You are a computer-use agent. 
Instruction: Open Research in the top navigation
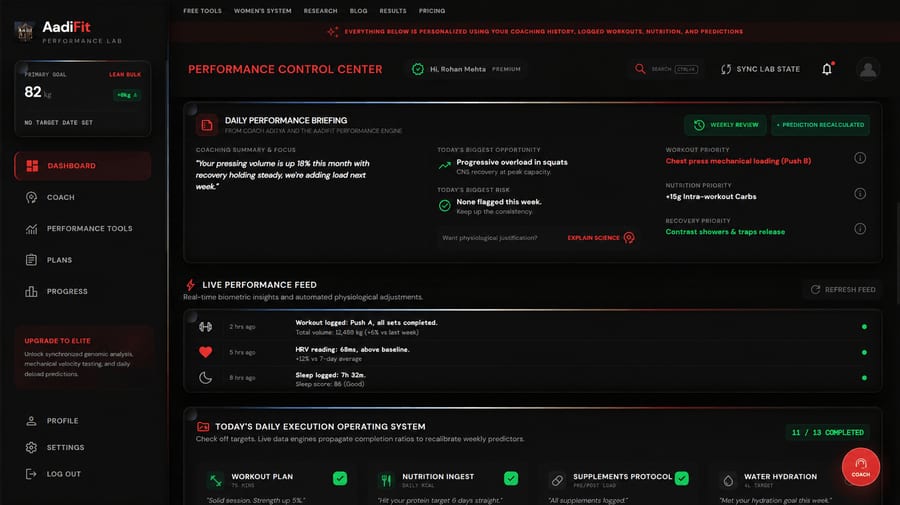[x=320, y=11]
